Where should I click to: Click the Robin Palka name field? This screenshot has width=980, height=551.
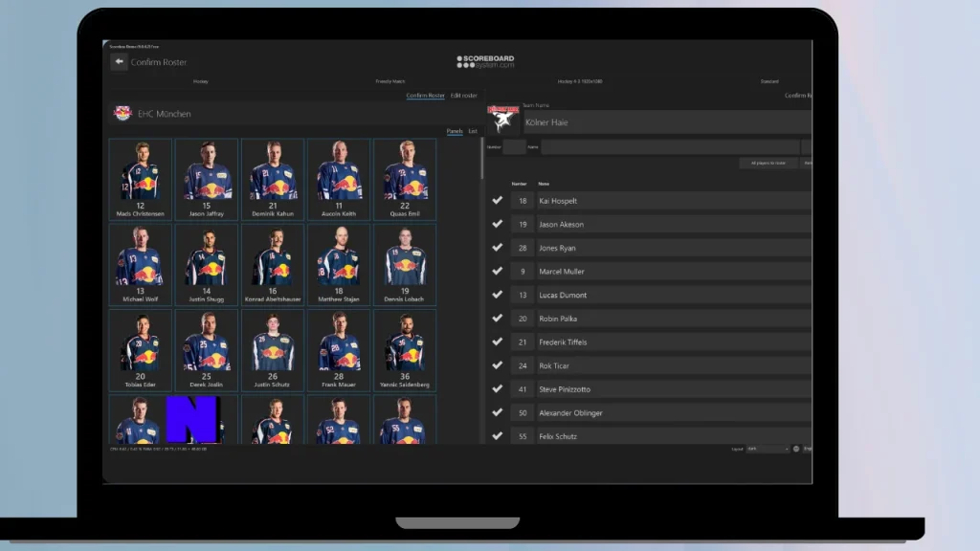(675, 319)
